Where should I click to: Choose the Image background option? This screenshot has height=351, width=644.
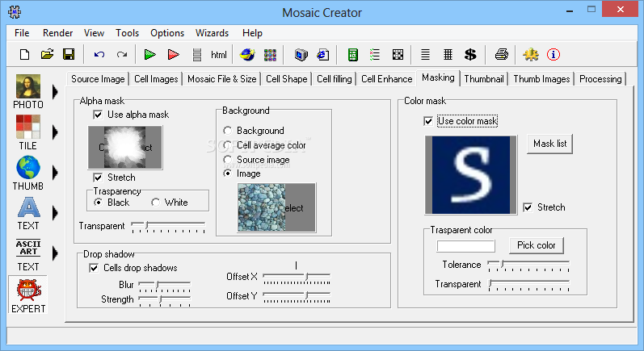coord(227,173)
